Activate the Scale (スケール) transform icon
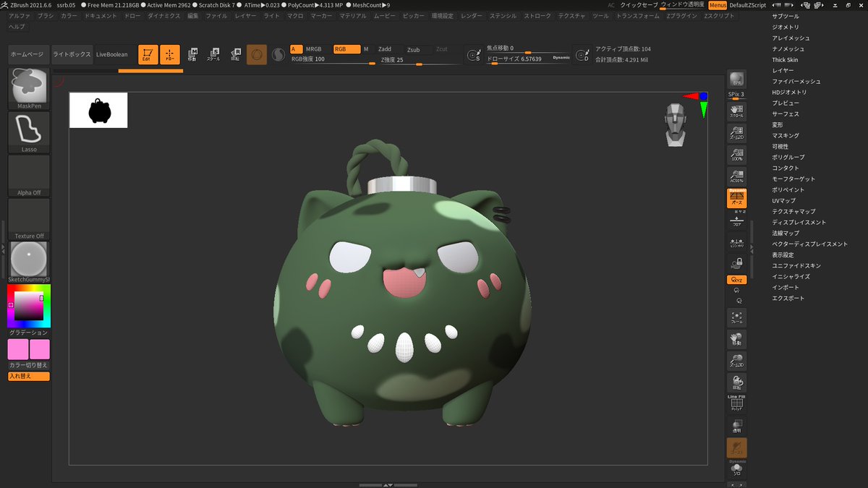The width and height of the screenshot is (868, 488). 214,54
